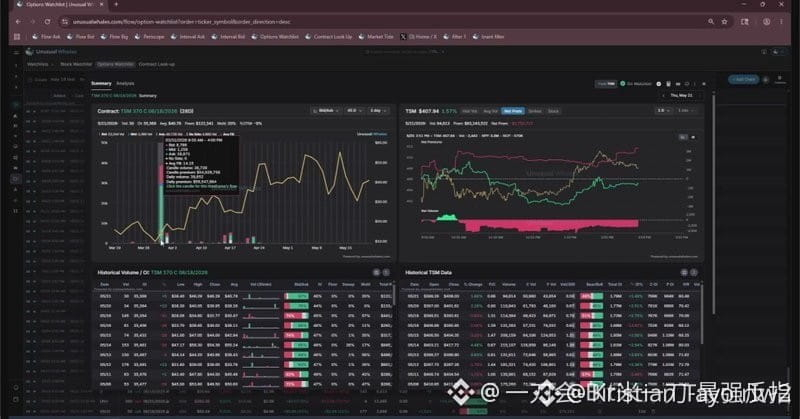Reload the page with the refresh icon
This screenshot has height=419, width=800.
tap(47, 21)
